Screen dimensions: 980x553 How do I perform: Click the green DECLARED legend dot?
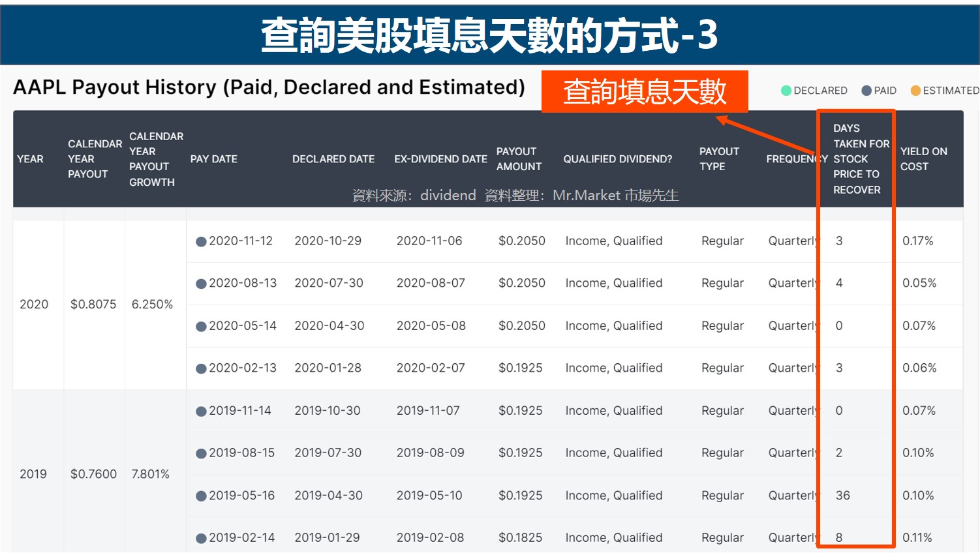click(x=786, y=91)
